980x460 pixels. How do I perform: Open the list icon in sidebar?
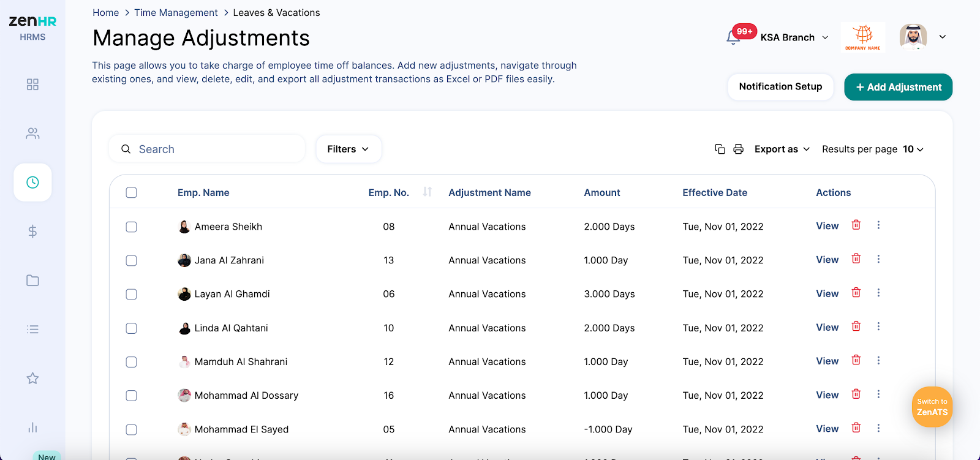click(32, 330)
